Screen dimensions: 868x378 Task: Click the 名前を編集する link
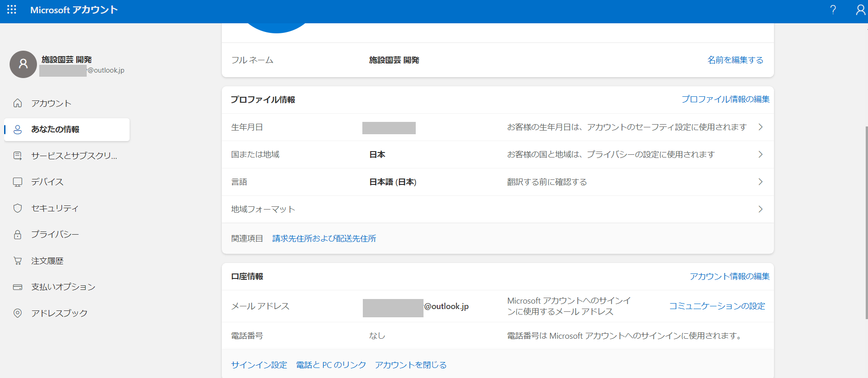tap(735, 60)
